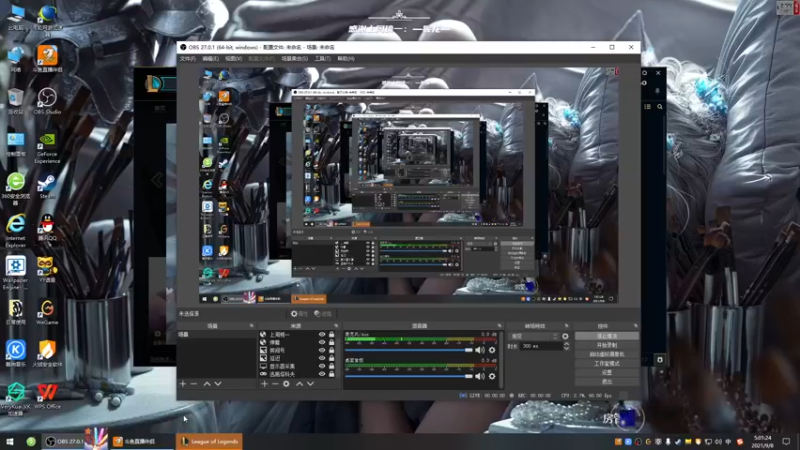Click the 设置 (settings) button in Controls
This screenshot has height=450, width=800.
click(607, 372)
